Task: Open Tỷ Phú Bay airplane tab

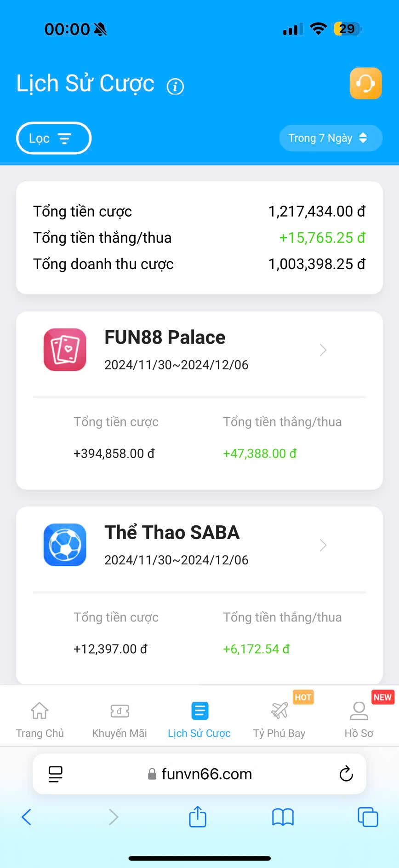Action: [x=279, y=718]
